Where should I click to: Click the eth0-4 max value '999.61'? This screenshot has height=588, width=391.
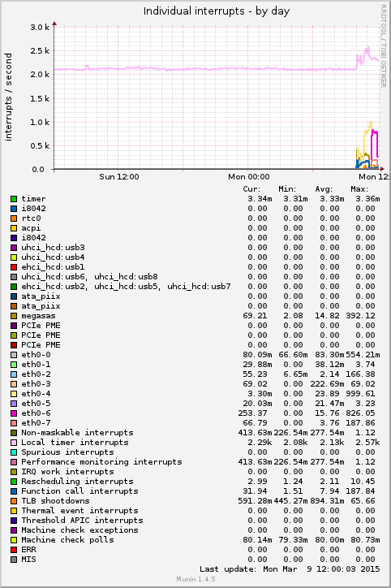tap(360, 394)
